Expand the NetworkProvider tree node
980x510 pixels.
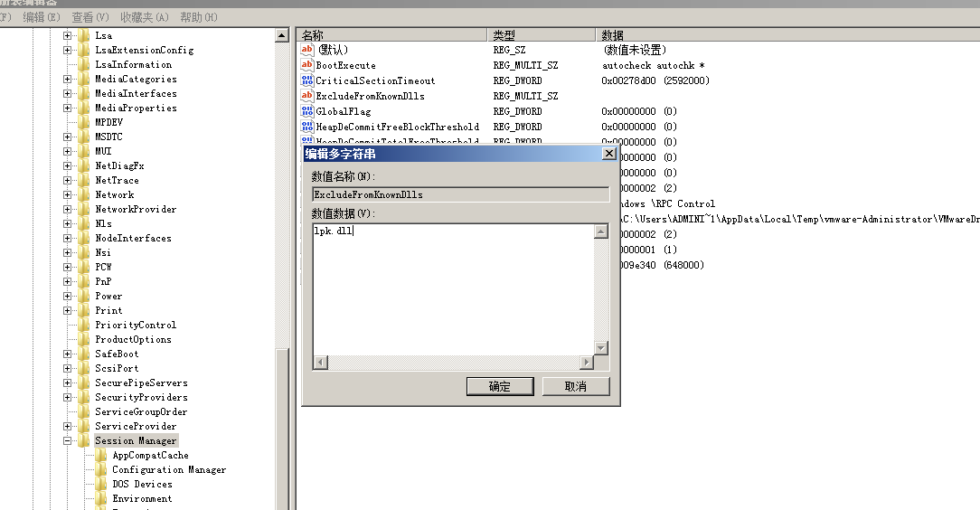click(x=68, y=210)
